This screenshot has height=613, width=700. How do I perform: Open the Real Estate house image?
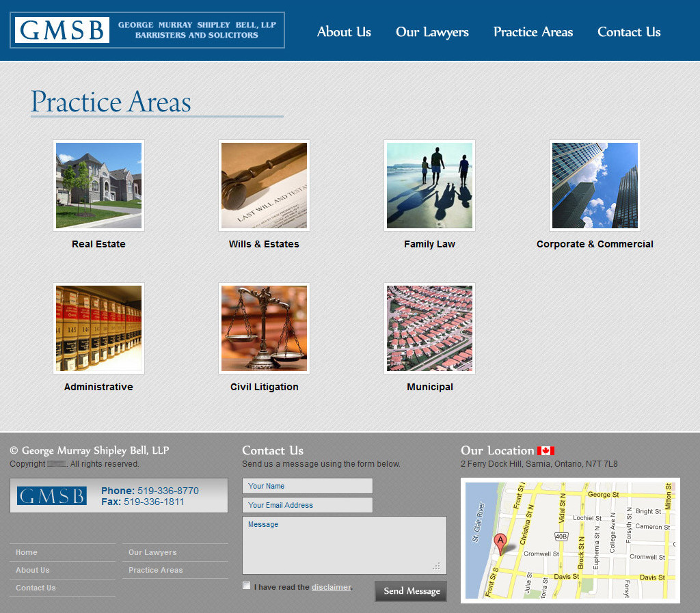(x=98, y=185)
